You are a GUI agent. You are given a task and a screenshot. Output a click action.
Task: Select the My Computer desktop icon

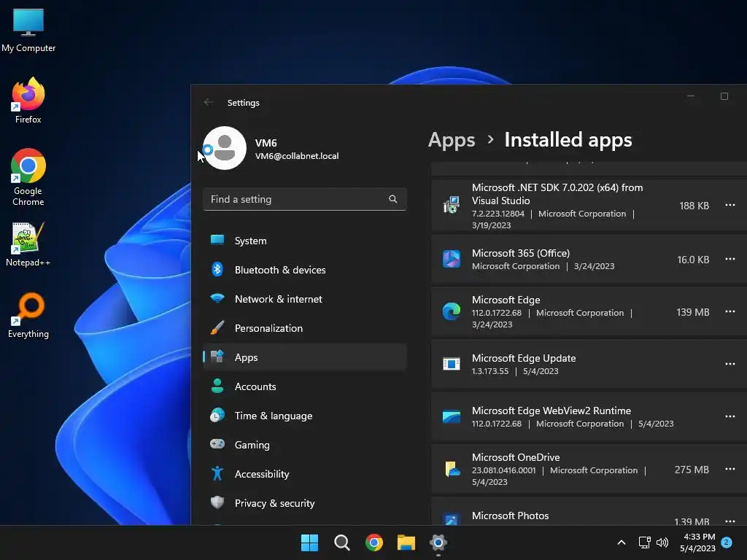click(x=28, y=30)
